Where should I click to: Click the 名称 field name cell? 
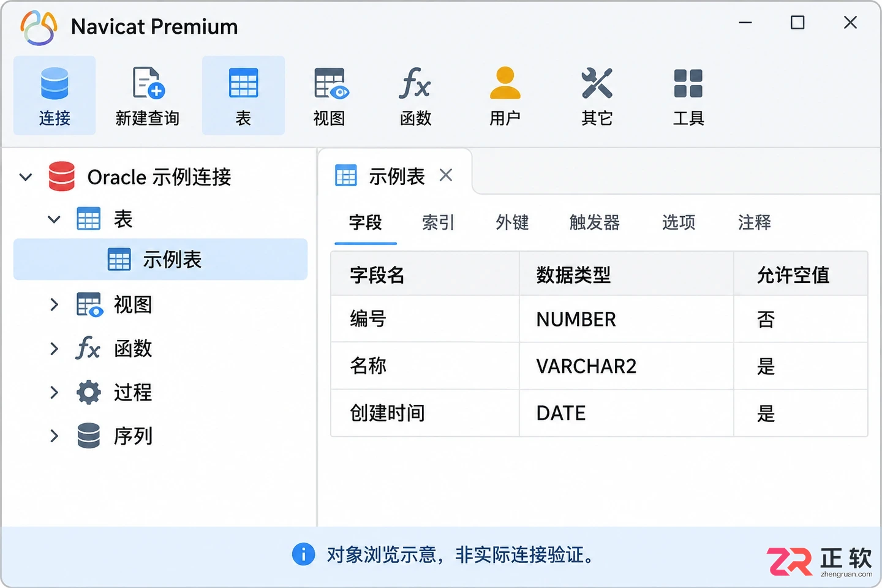click(x=425, y=366)
